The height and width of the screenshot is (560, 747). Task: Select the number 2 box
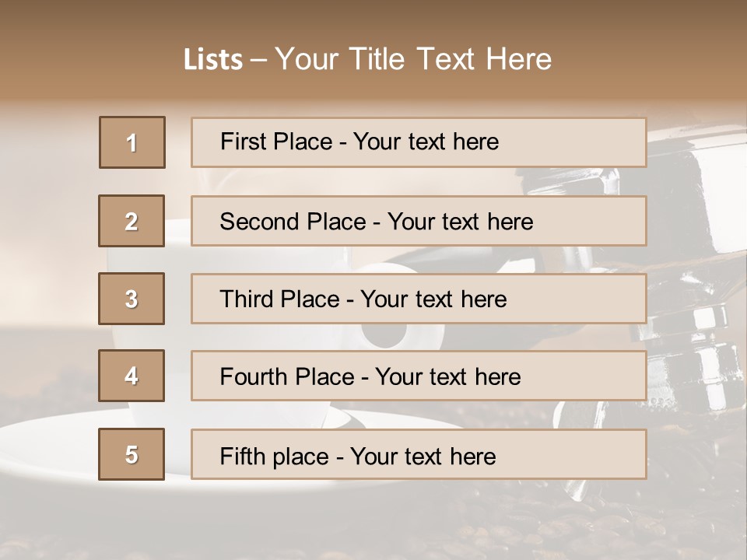point(132,221)
